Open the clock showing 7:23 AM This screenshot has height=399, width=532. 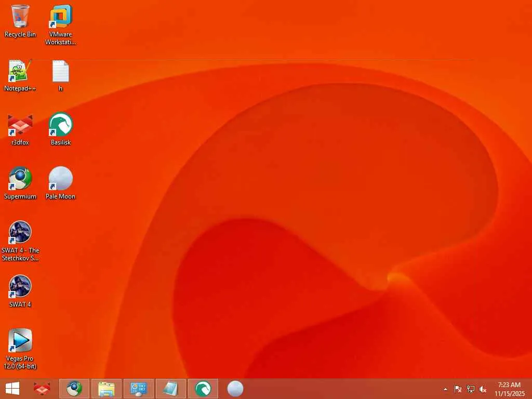click(x=509, y=389)
